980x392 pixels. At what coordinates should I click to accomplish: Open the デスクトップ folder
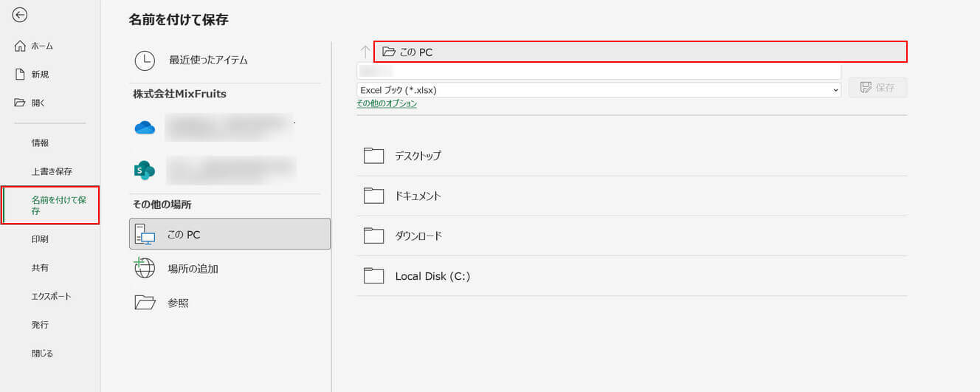(x=418, y=156)
